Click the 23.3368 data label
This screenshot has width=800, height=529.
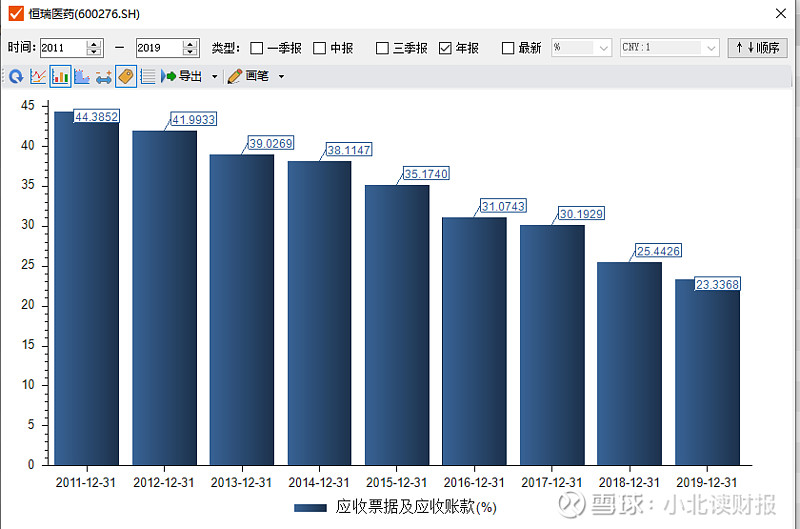tap(717, 284)
